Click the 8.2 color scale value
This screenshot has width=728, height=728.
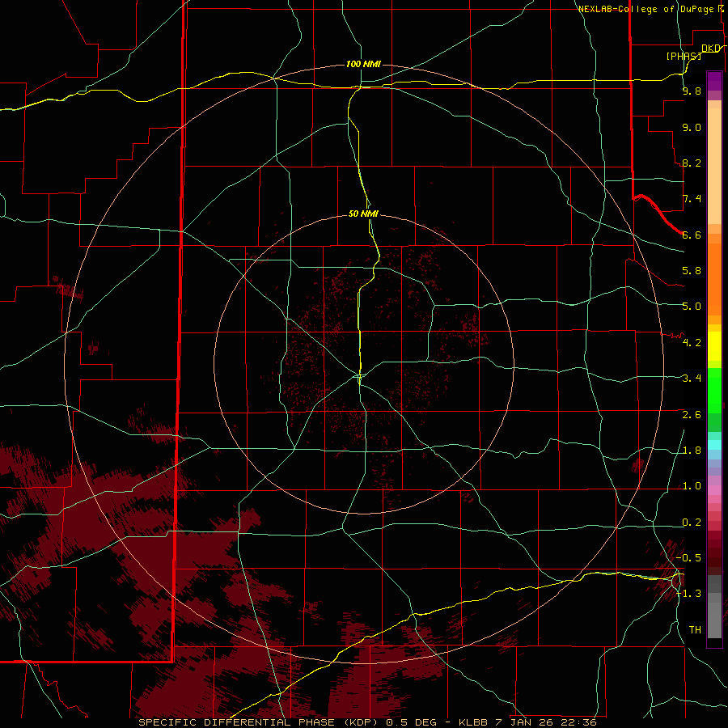coord(692,163)
